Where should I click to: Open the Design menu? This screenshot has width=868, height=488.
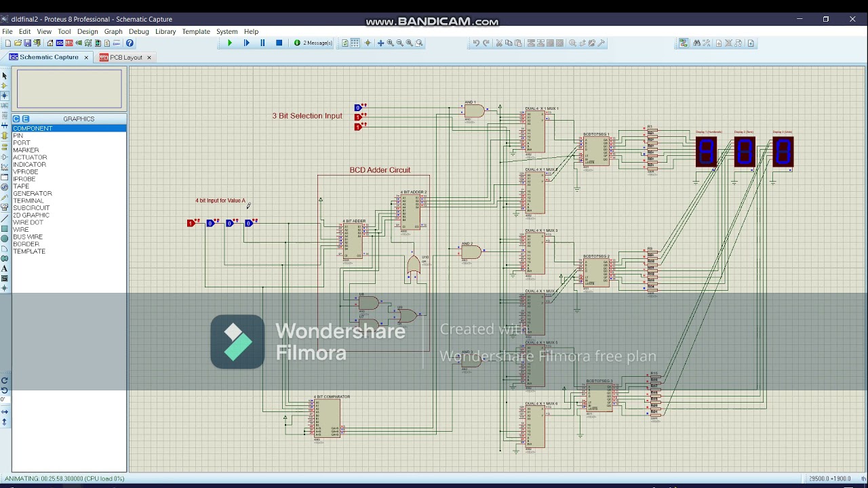(x=87, y=31)
